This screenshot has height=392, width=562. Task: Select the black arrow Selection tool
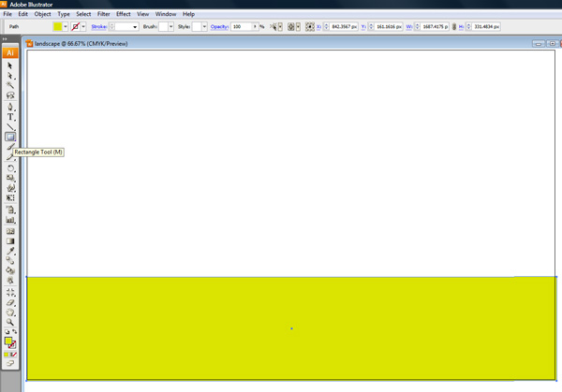click(x=10, y=65)
